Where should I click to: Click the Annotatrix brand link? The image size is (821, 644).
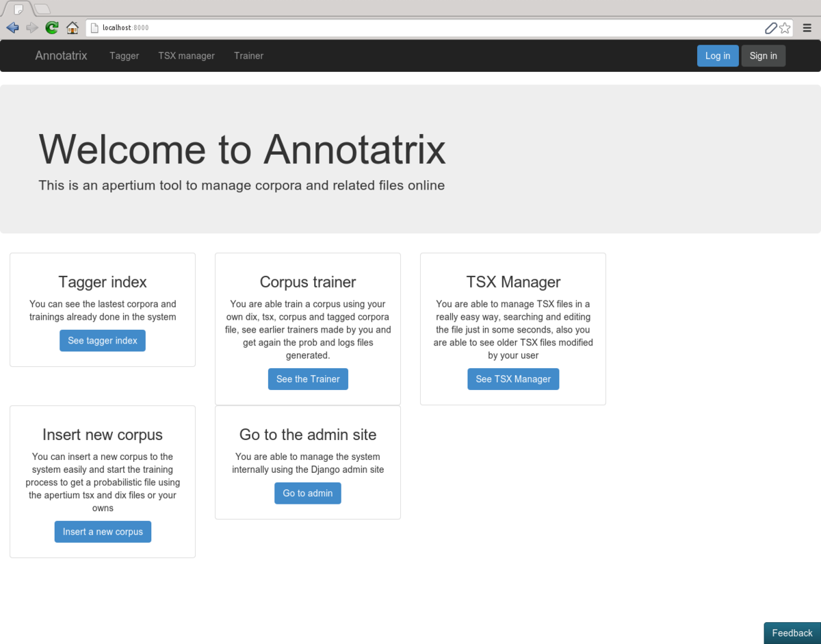coord(62,56)
